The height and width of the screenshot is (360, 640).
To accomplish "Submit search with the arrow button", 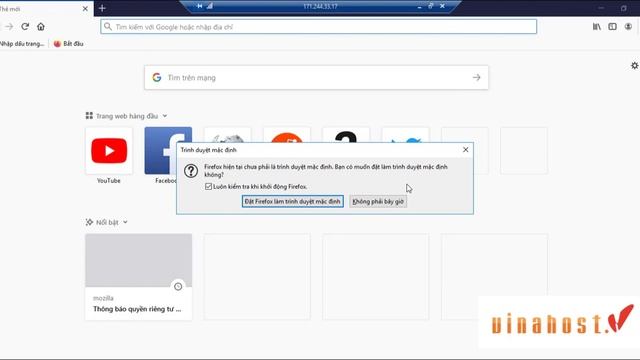I will pos(476,78).
